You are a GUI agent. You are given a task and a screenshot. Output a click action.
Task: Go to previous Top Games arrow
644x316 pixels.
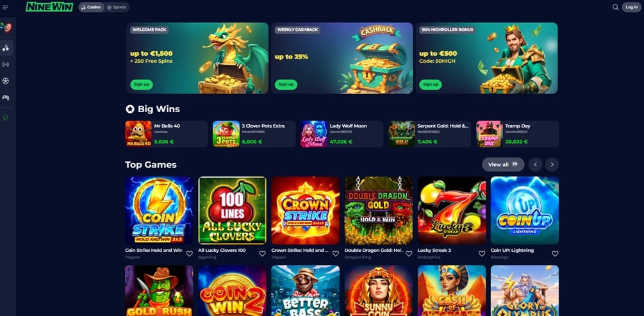(x=535, y=164)
